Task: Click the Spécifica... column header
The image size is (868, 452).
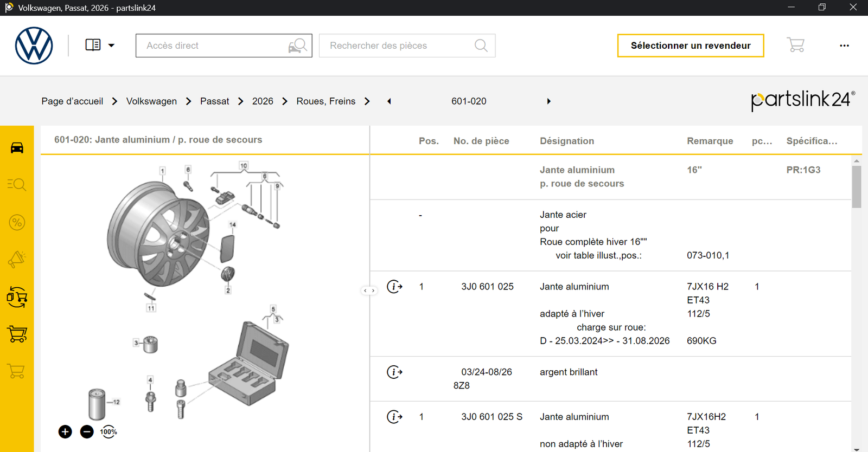Action: click(812, 141)
